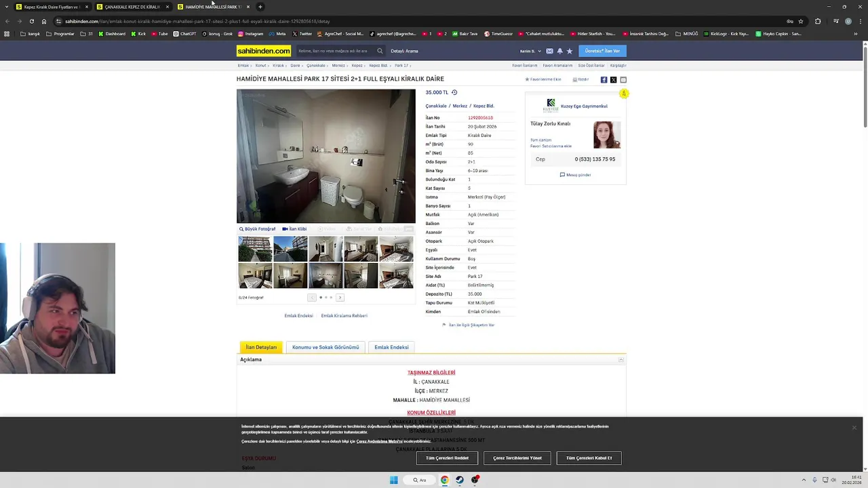Click price history clock icon
This screenshot has height=488, width=868.
point(454,92)
